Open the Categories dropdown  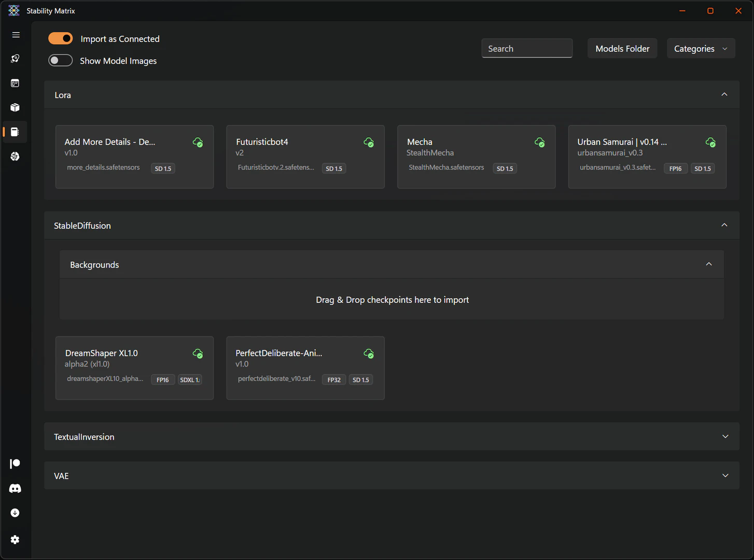click(x=700, y=49)
